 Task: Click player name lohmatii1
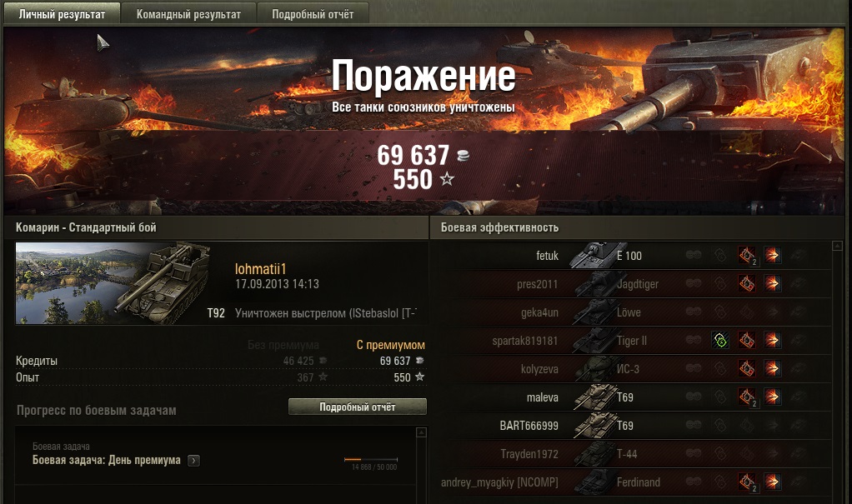pyautogui.click(x=260, y=269)
